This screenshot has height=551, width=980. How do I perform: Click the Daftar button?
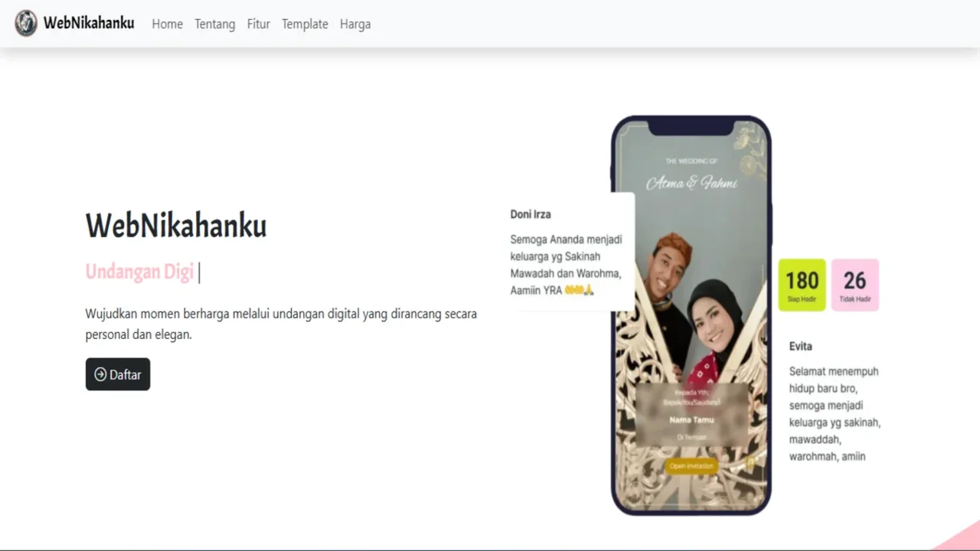tap(118, 374)
